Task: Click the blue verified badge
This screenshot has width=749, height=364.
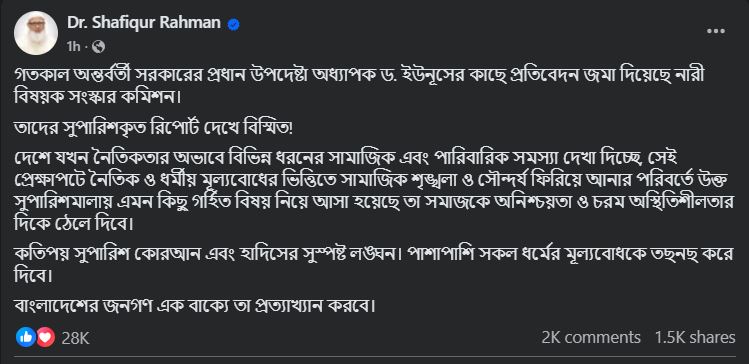Action: coord(233,24)
